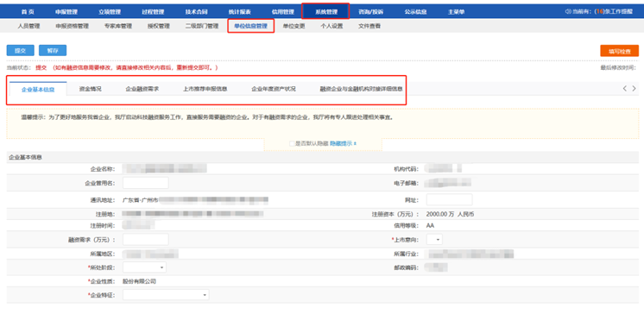Select 单位信息管理 submenu
The height and width of the screenshot is (314, 644).
250,26
